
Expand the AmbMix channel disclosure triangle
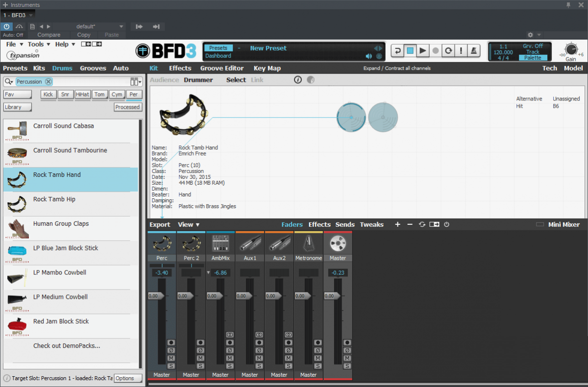[x=208, y=272]
